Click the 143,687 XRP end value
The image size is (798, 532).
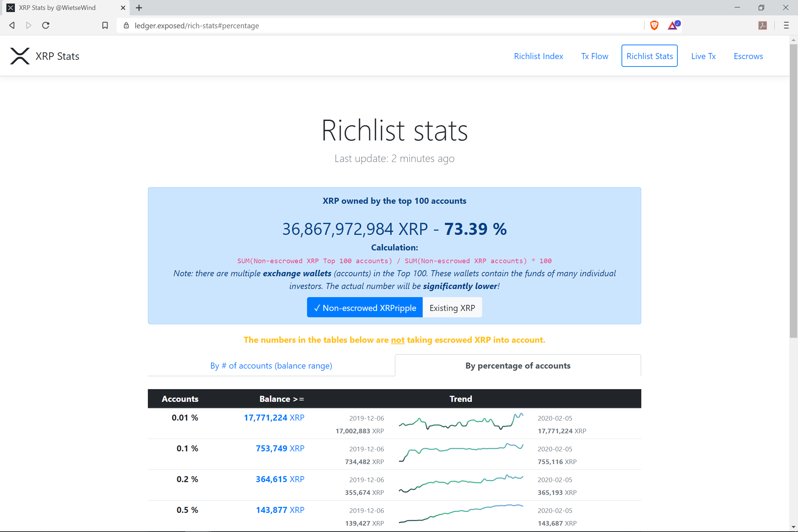(x=557, y=523)
